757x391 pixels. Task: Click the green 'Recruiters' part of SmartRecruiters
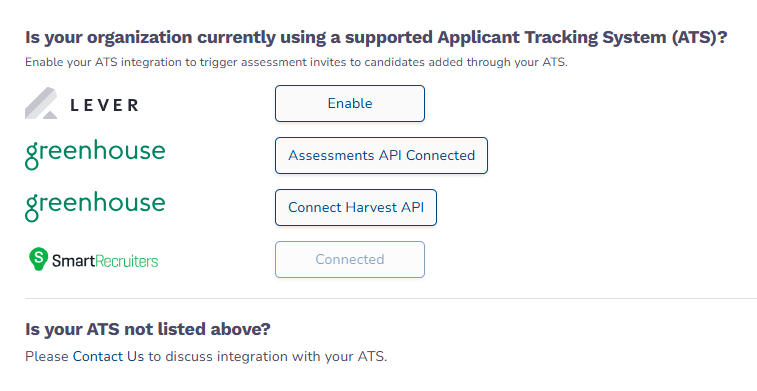coord(126,261)
